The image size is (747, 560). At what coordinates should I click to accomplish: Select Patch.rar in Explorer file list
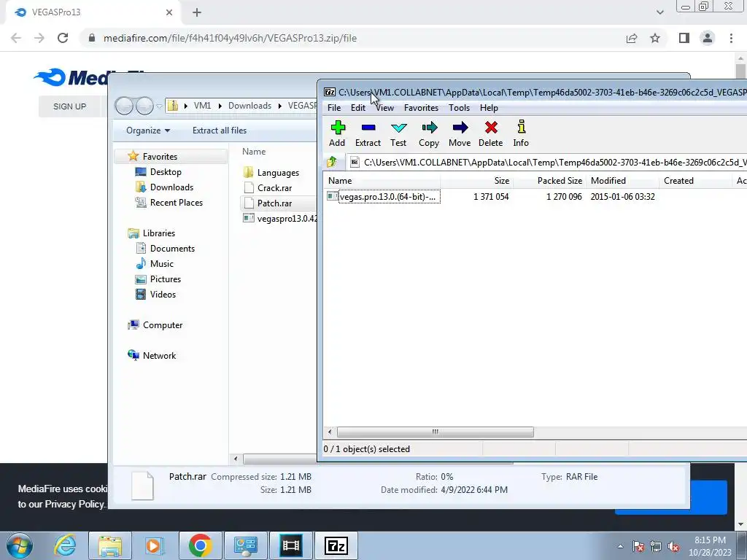[274, 203]
